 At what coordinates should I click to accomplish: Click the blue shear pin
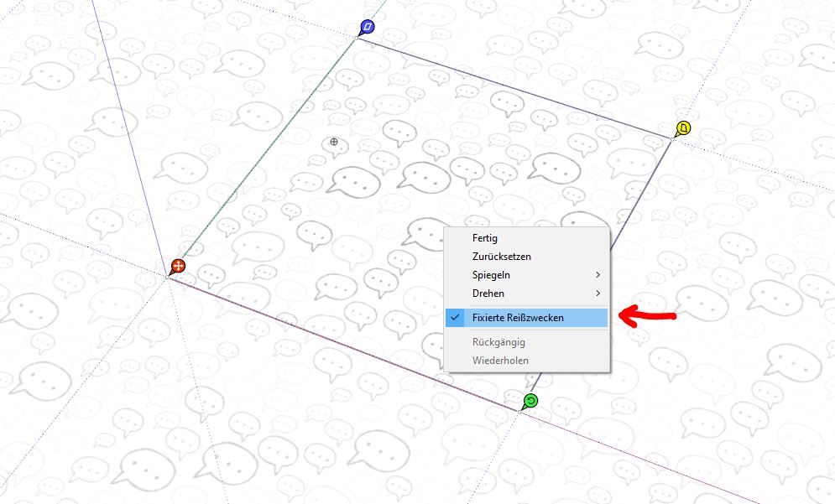click(x=366, y=28)
